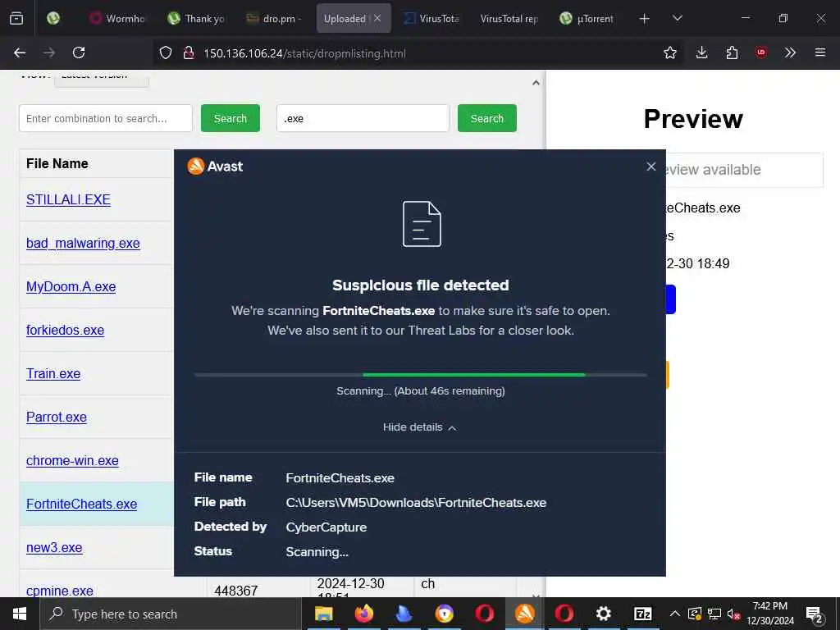Click the combination search field

coord(106,118)
